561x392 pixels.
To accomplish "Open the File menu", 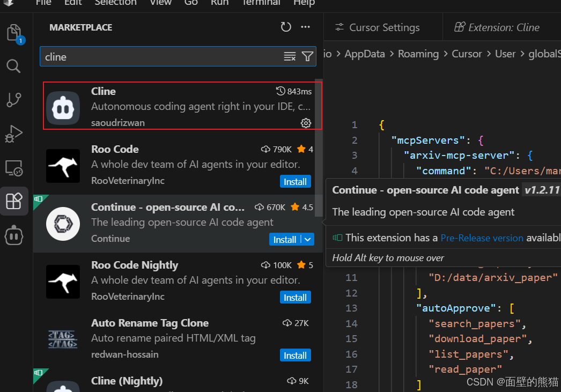I will pos(43,3).
